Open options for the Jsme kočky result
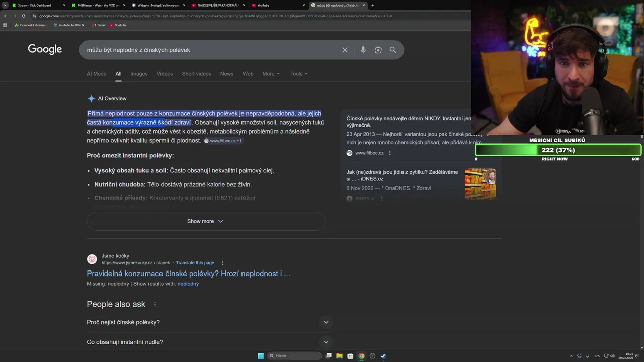 [222, 263]
